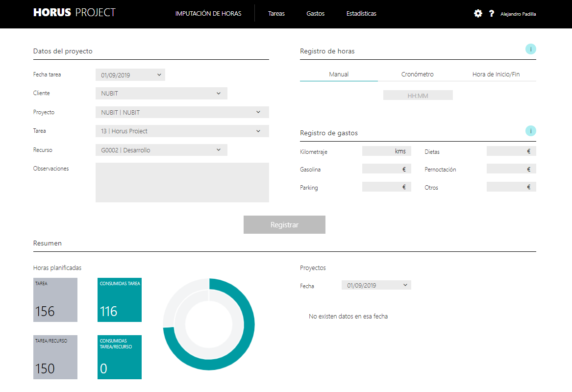Click the TAREA 156 hours tile

(x=55, y=300)
